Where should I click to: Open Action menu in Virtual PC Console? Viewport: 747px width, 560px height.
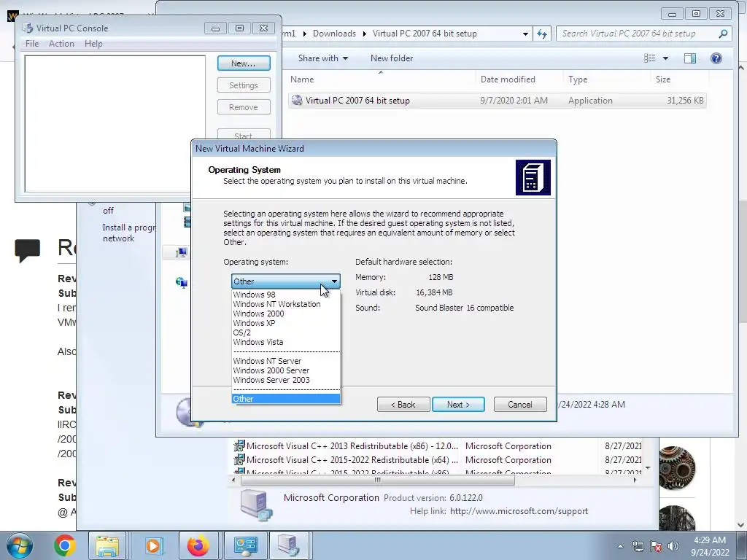[x=61, y=43]
